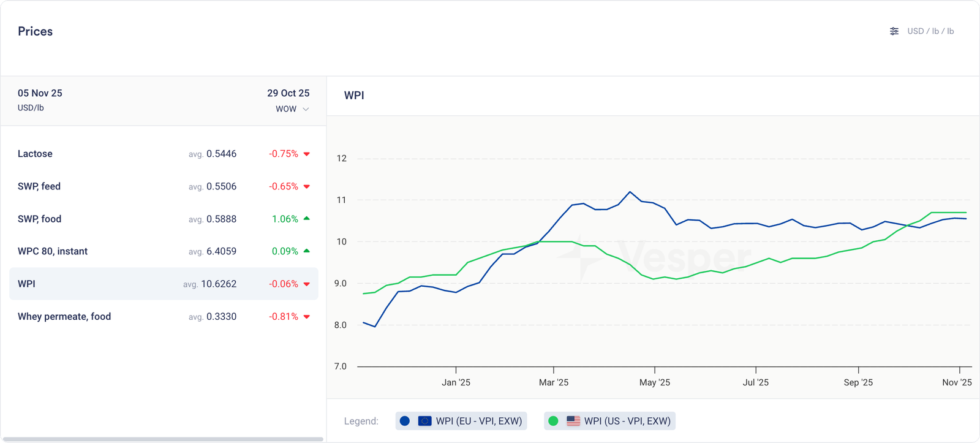Click red down arrow beside Whey permeate, food

click(x=307, y=317)
